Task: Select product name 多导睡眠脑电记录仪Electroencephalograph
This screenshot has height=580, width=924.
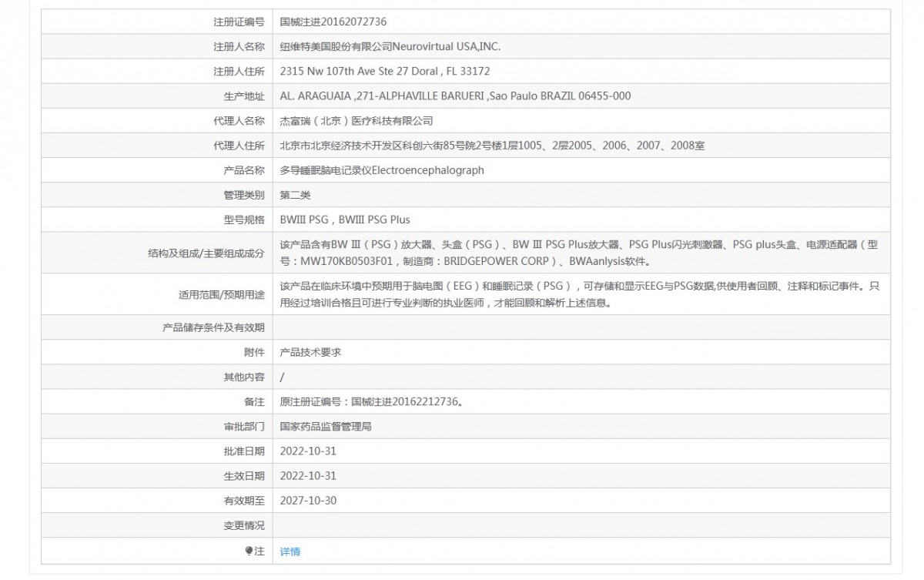Action: coord(382,169)
